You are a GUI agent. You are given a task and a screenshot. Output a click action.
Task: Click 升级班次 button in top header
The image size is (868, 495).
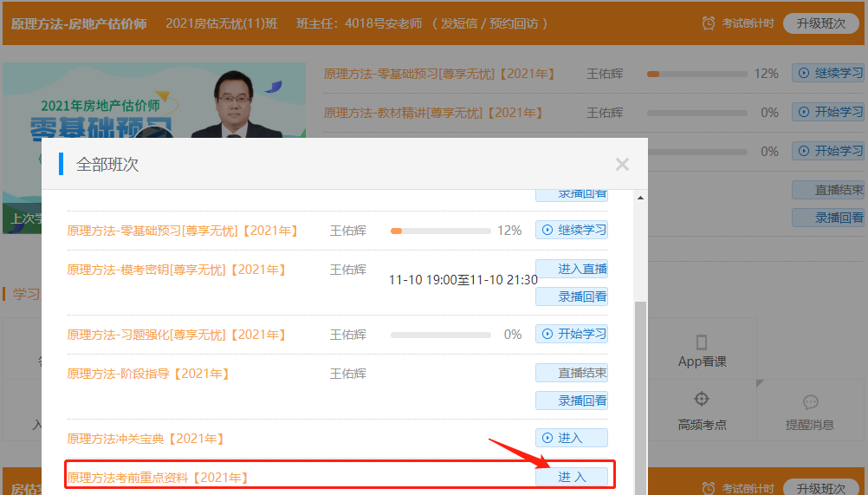pyautogui.click(x=820, y=23)
